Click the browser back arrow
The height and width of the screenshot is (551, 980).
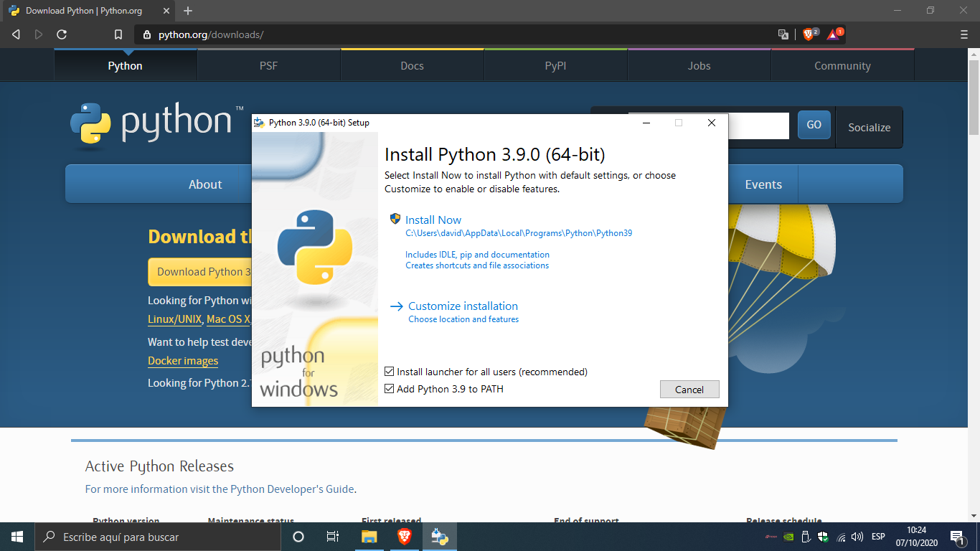(16, 34)
